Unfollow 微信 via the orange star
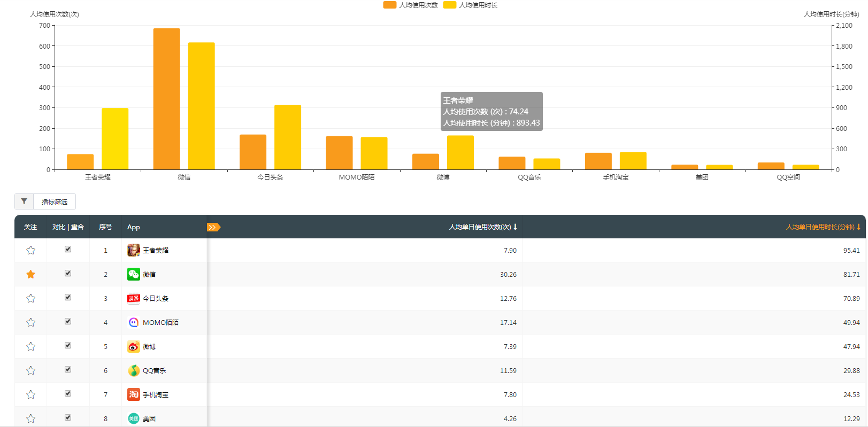The image size is (868, 427). click(x=30, y=274)
